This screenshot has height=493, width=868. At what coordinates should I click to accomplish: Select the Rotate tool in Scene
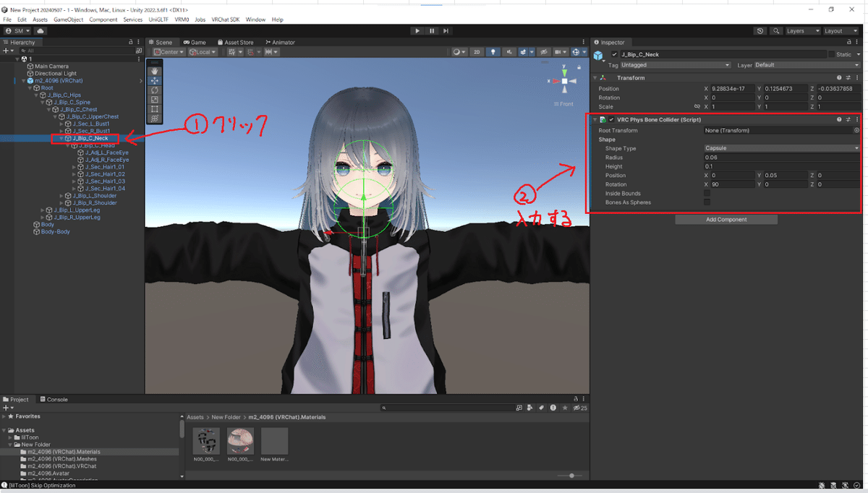[155, 90]
